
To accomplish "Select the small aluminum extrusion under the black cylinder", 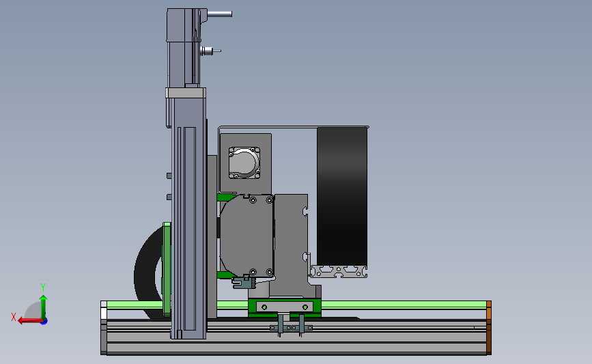I will click(x=339, y=272).
